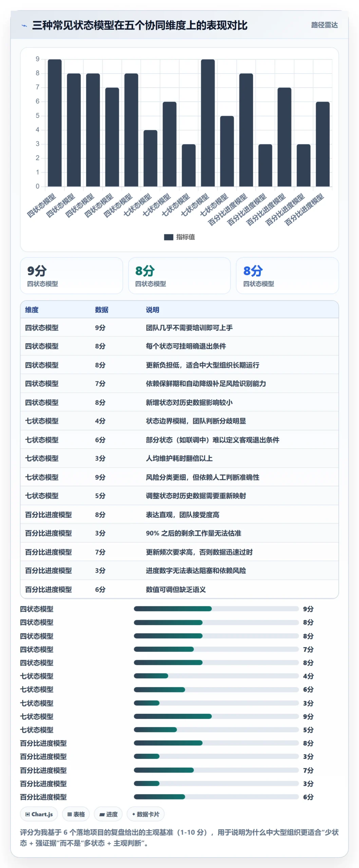359x868 pixels.
Task: Click the 七状态模型 chart bar valued 5
Action: pyautogui.click(x=227, y=151)
